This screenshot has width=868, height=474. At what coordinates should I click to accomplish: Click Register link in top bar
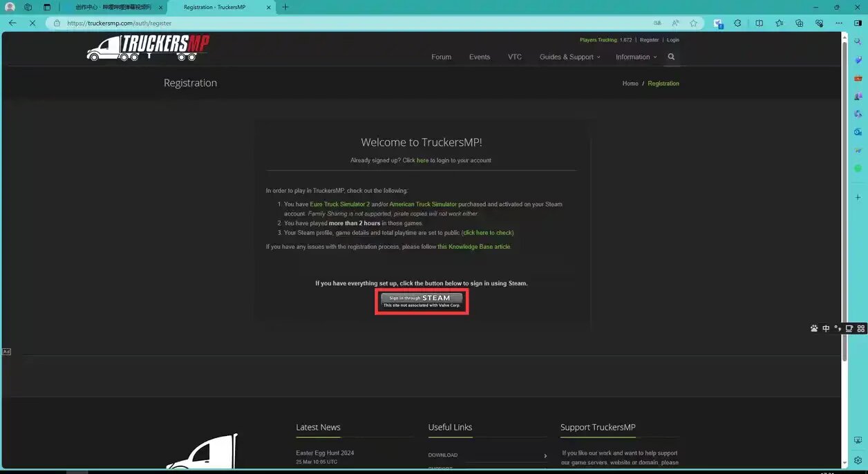coord(650,40)
